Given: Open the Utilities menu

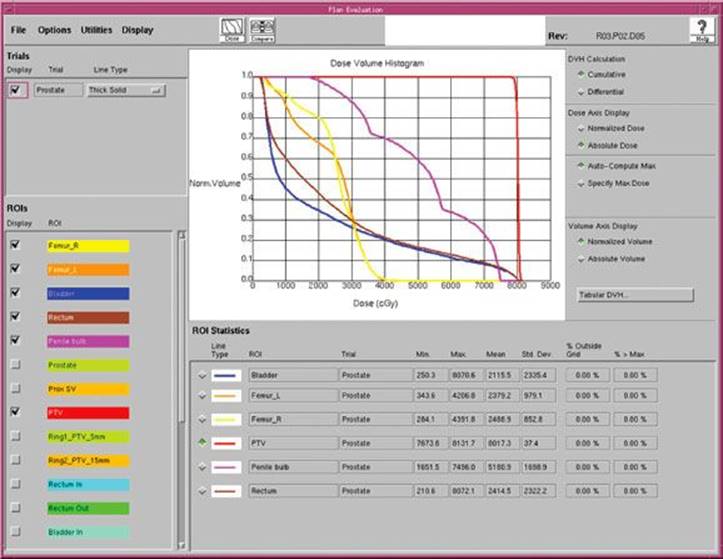Looking at the screenshot, I should 96,30.
